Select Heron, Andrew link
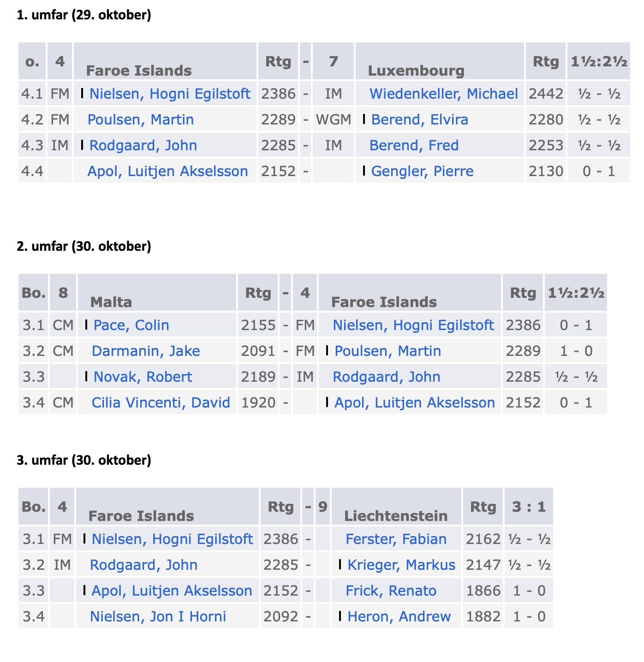 click(399, 616)
